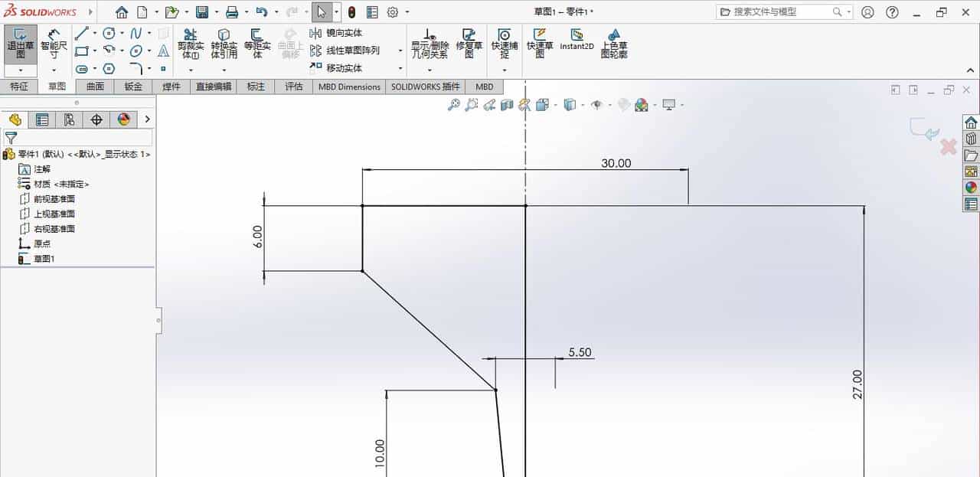Click Exit Sketch button
This screenshot has height=477, width=980.
(21, 42)
